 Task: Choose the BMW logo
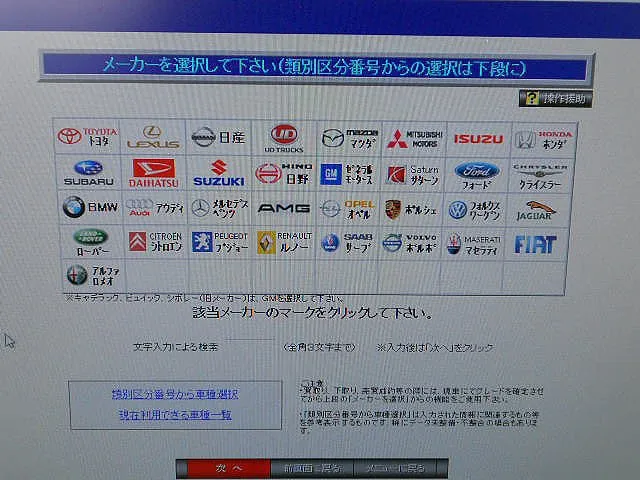[90, 207]
